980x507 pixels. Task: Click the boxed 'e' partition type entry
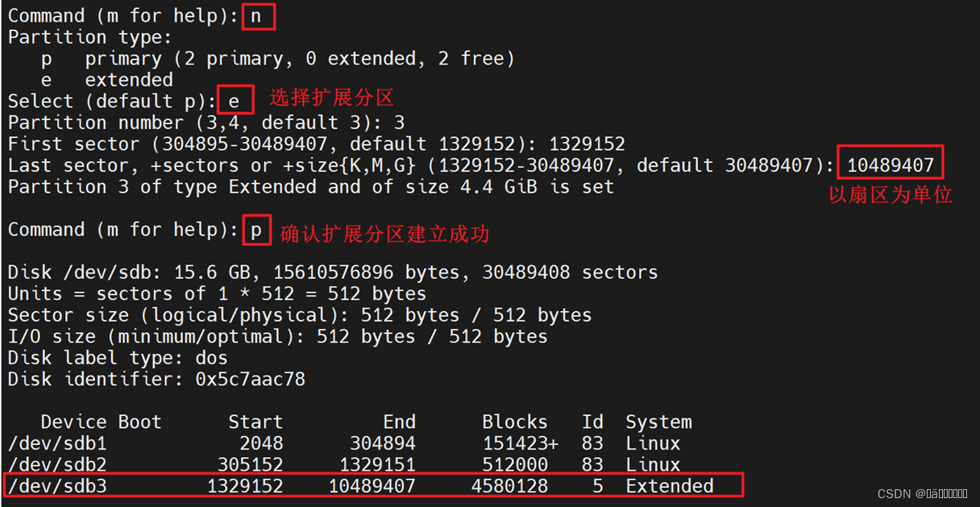pyautogui.click(x=235, y=100)
